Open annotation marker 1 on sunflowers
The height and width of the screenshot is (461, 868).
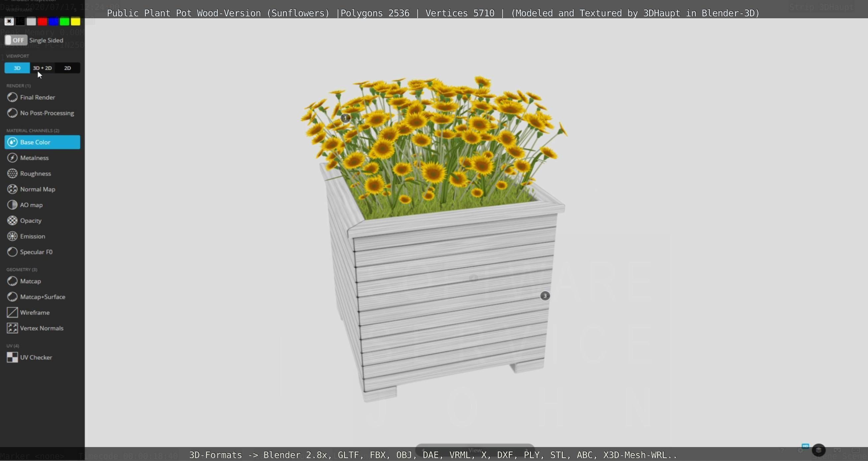pyautogui.click(x=346, y=118)
